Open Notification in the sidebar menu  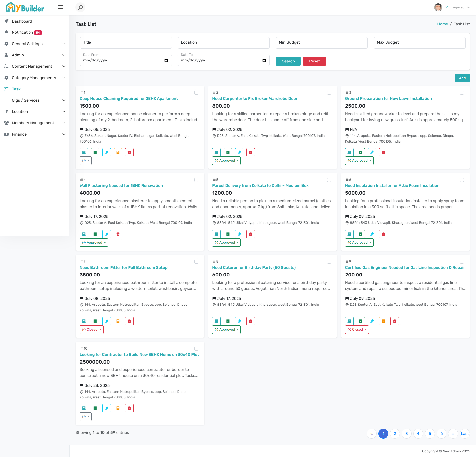[x=23, y=32]
